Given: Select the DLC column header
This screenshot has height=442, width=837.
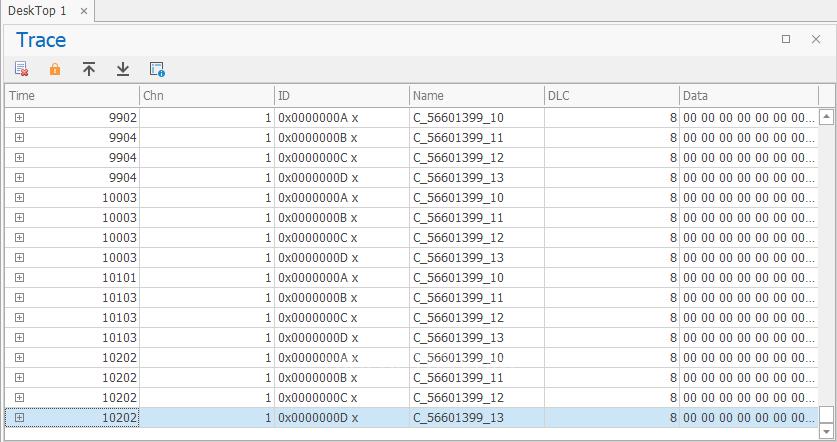Looking at the screenshot, I should tap(610, 95).
